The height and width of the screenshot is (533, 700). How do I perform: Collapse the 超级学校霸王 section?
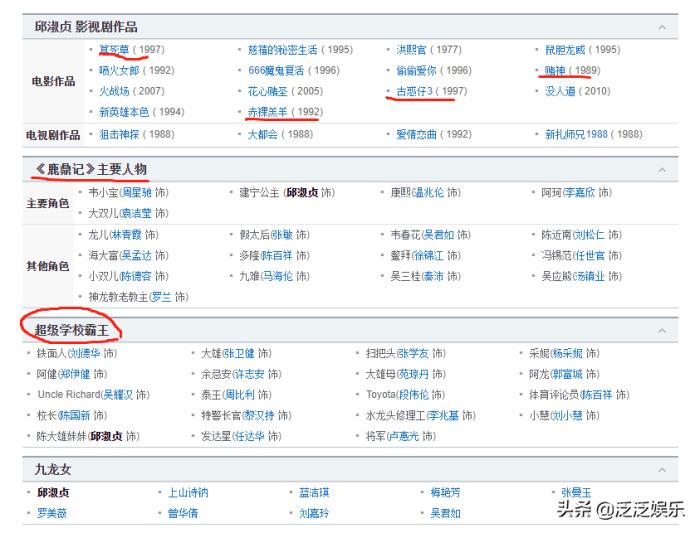point(662,329)
